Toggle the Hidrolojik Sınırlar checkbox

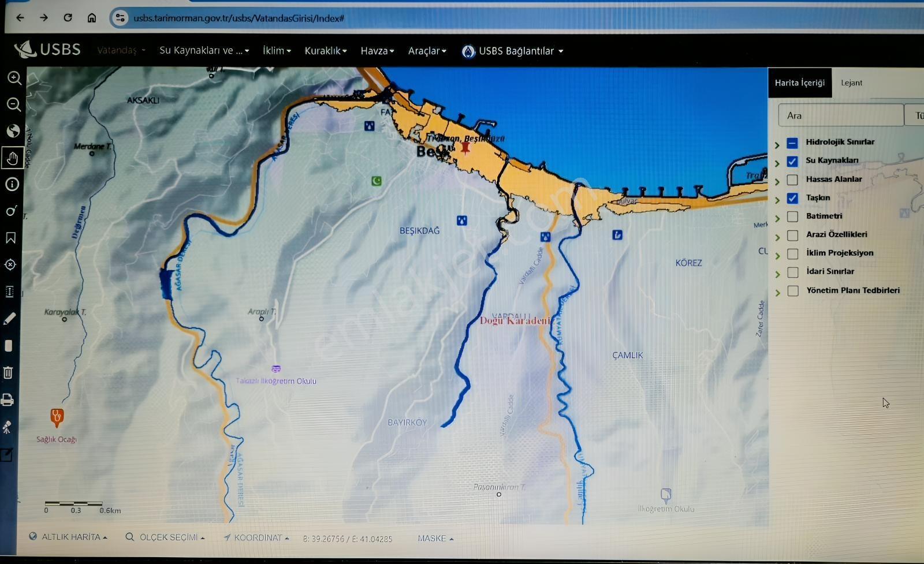click(792, 143)
